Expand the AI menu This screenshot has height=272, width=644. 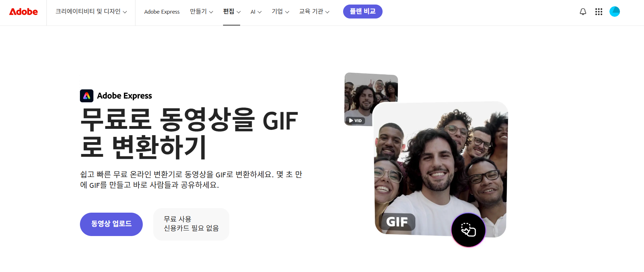256,12
